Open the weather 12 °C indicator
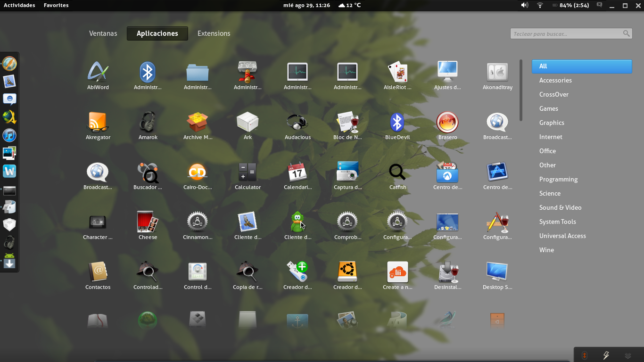This screenshot has height=362, width=644. (x=349, y=5)
